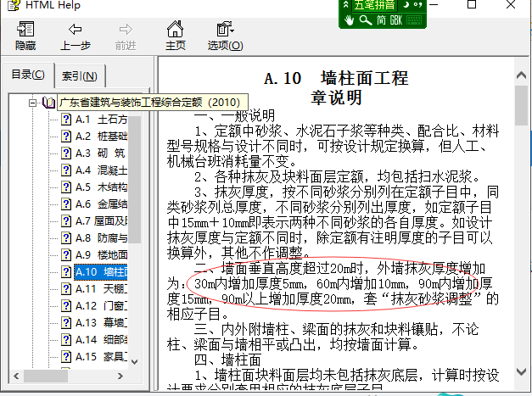This screenshot has width=532, height=396.
Task: Click the help page icon beside A.15
Action: (x=66, y=357)
